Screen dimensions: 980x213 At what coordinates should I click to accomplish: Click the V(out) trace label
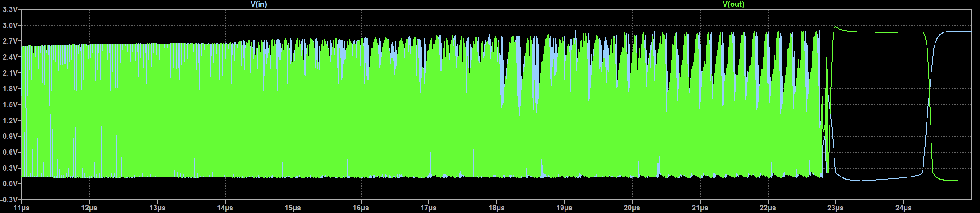(733, 4)
